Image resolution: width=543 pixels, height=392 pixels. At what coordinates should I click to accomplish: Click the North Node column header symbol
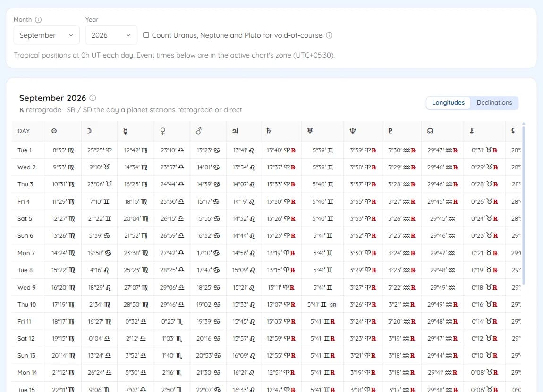coord(430,131)
